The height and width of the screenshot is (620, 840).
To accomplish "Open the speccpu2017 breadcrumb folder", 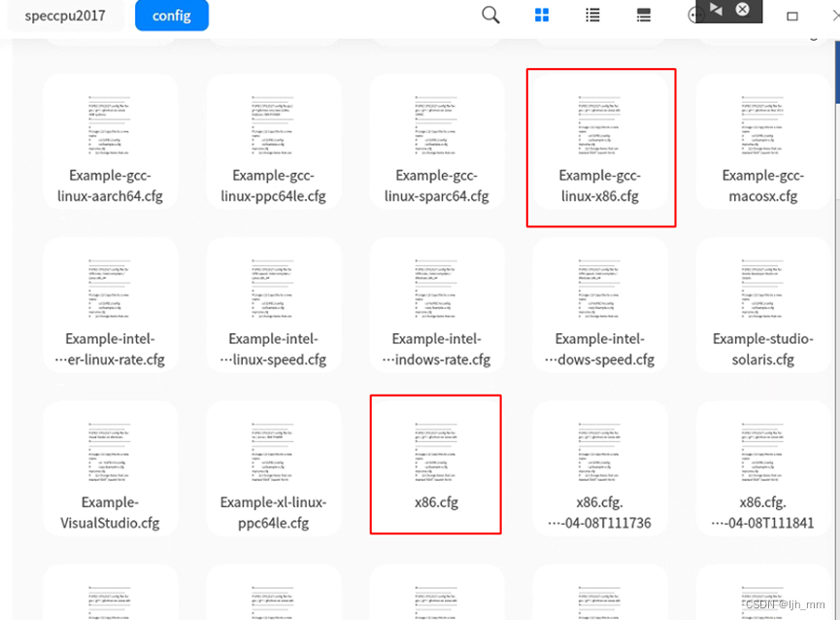I will [x=65, y=16].
